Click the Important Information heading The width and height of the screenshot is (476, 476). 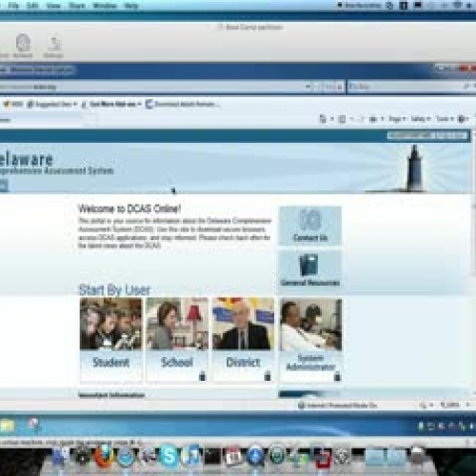coord(111,395)
